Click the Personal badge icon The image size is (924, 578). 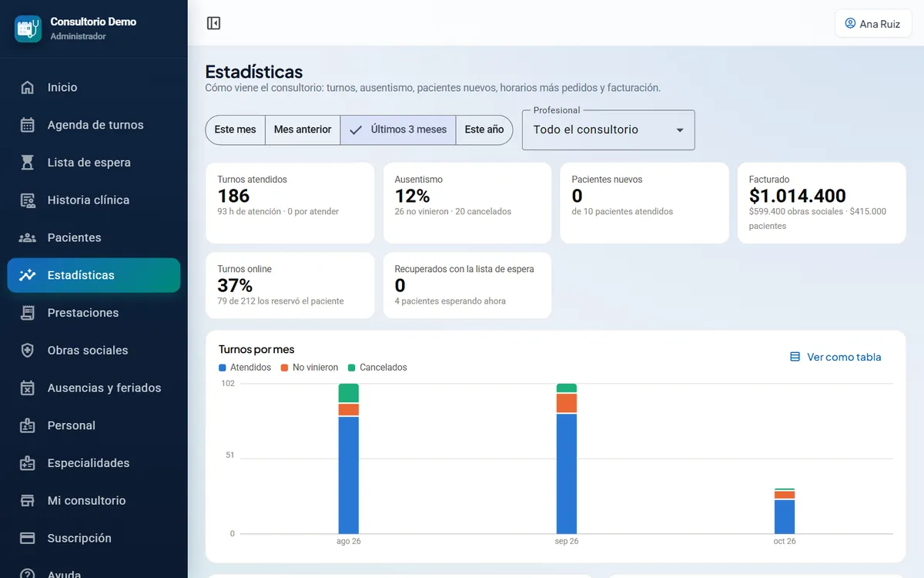28,425
